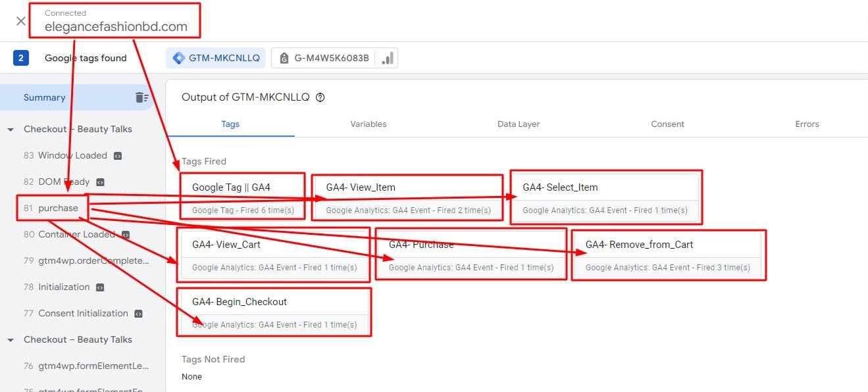868x392 pixels.
Task: Close the Tag Assistant debug panel
Action: click(x=20, y=21)
